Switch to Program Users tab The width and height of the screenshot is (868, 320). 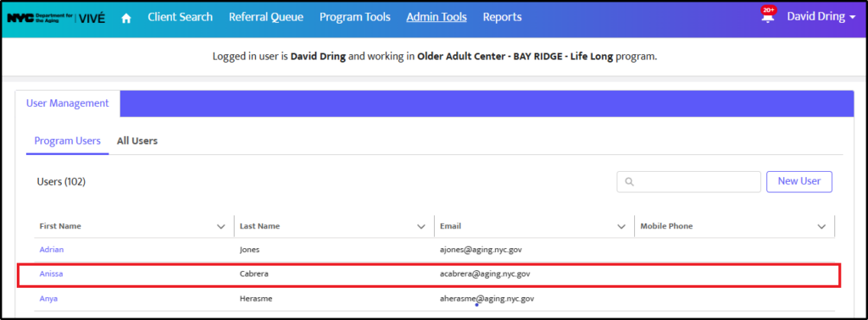[68, 141]
